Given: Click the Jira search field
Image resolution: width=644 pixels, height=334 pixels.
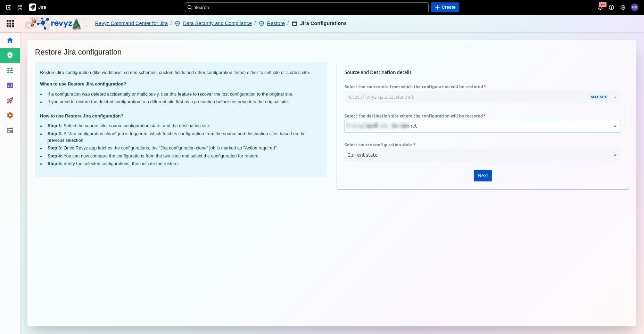Looking at the screenshot, I should click(307, 7).
